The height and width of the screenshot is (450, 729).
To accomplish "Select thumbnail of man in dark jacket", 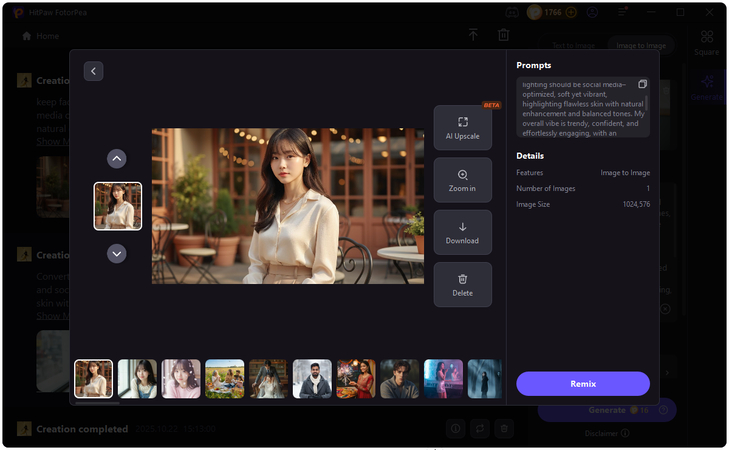I will [400, 379].
